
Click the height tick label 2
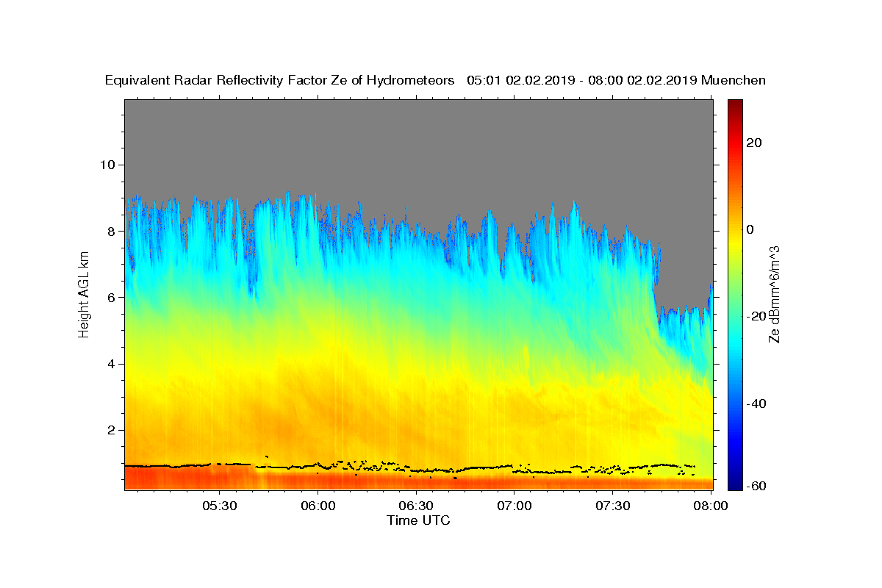point(113,430)
